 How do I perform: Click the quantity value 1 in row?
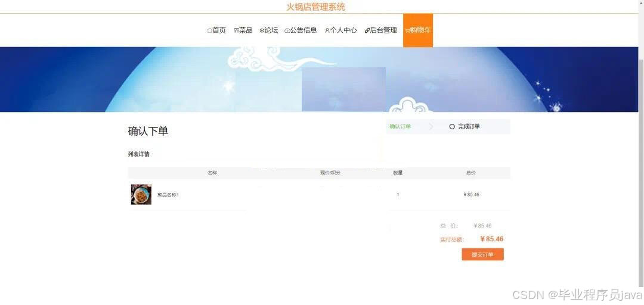click(x=398, y=195)
